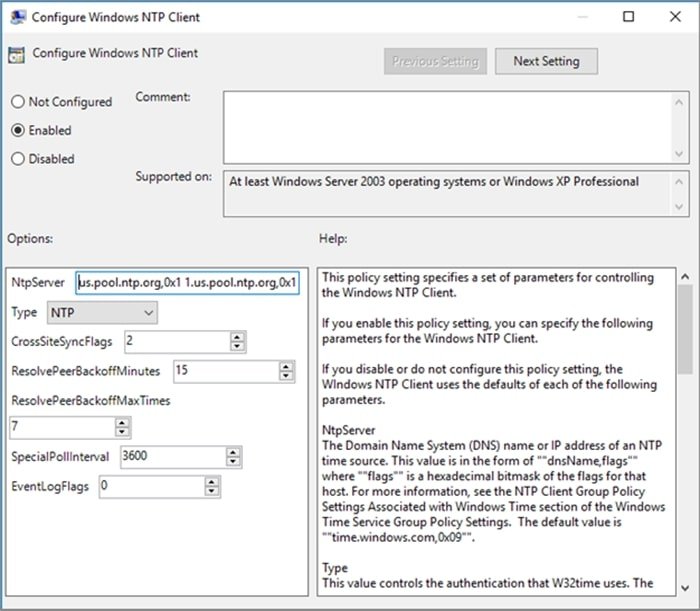This screenshot has height=611, width=700.
Task: Go to the Next Setting
Action: click(546, 61)
